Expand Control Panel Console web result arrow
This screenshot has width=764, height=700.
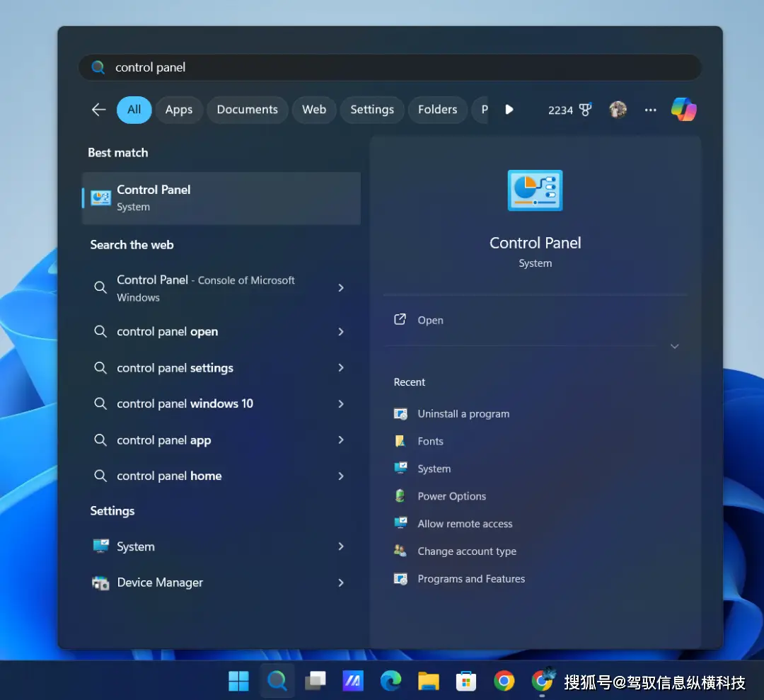[x=341, y=288]
